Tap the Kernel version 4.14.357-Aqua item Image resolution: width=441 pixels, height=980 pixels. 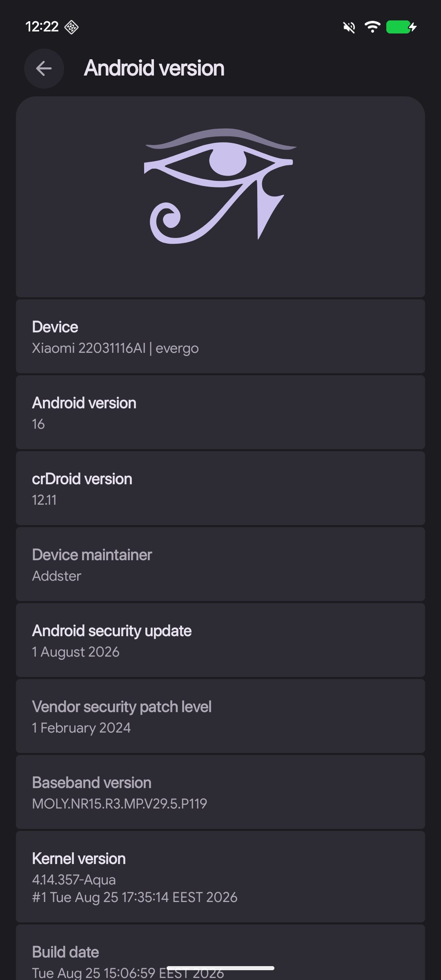220,877
